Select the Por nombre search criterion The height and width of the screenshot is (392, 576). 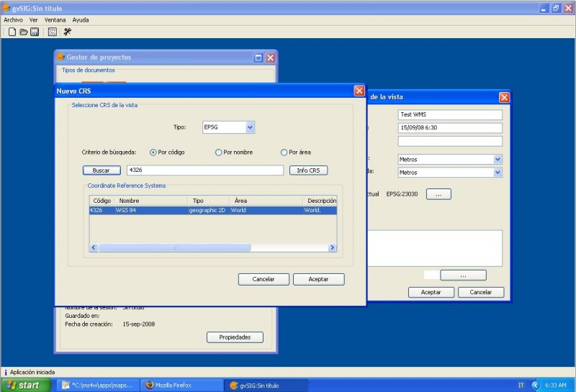219,152
